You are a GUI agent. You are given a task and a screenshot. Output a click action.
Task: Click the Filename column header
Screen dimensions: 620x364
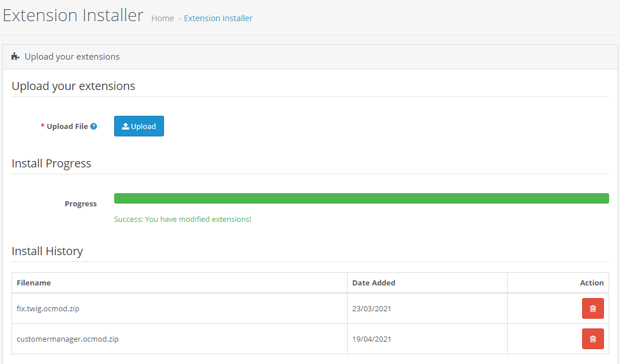pyautogui.click(x=34, y=283)
